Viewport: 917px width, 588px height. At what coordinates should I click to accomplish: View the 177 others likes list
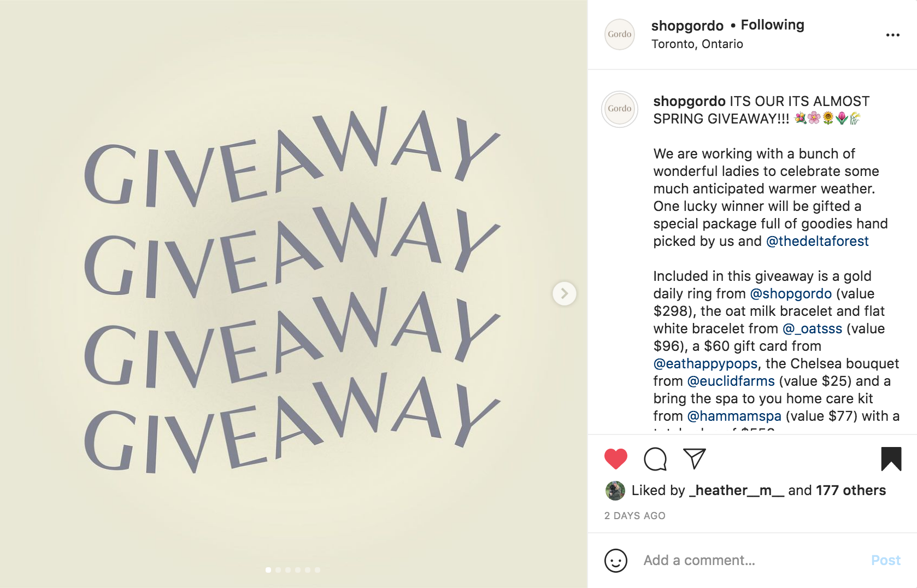coord(850,491)
